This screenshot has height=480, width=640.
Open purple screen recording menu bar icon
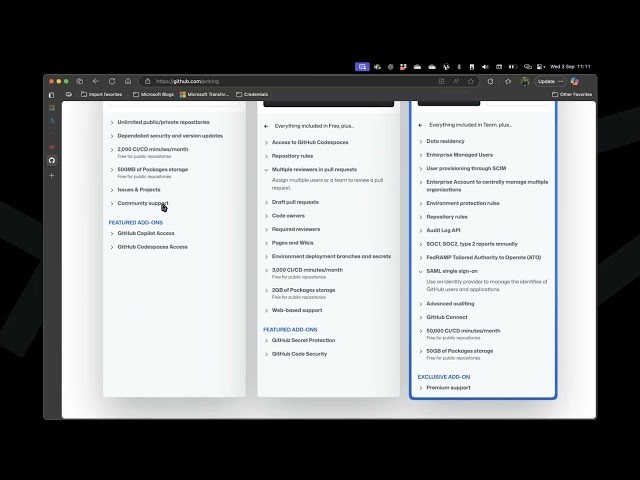click(362, 67)
